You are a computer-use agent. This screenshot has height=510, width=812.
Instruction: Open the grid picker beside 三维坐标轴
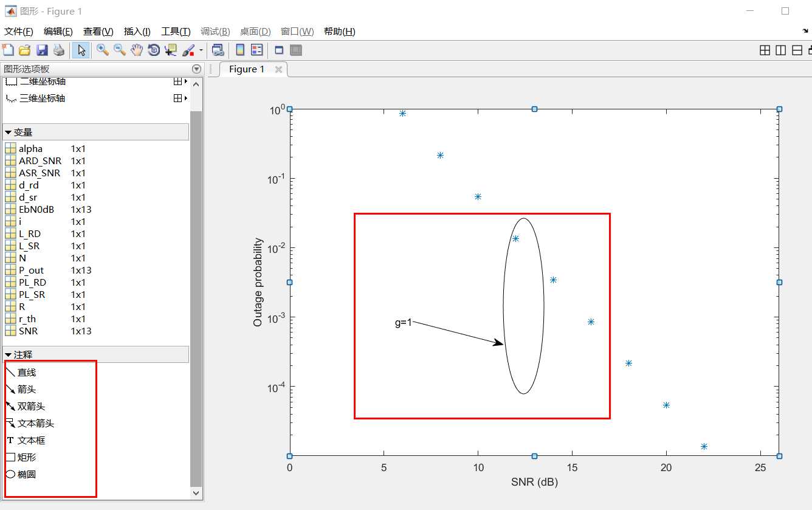coord(181,98)
